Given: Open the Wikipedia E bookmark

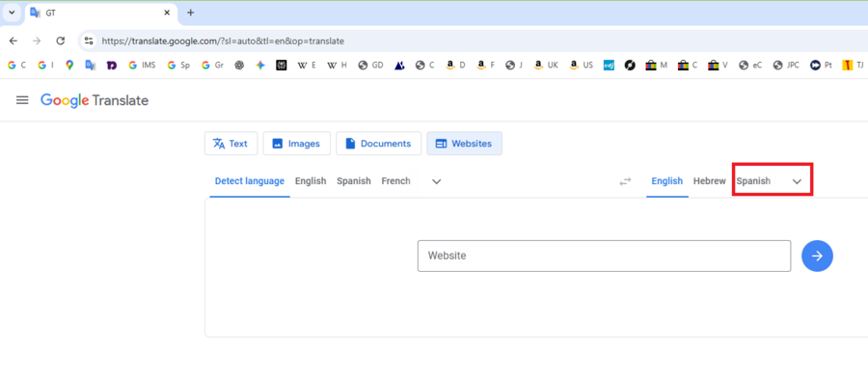Looking at the screenshot, I should click(307, 66).
